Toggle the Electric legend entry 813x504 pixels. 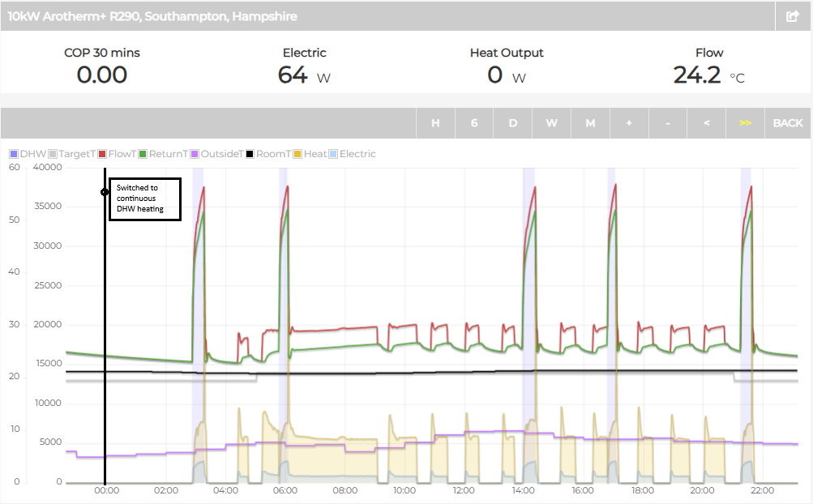(x=353, y=154)
